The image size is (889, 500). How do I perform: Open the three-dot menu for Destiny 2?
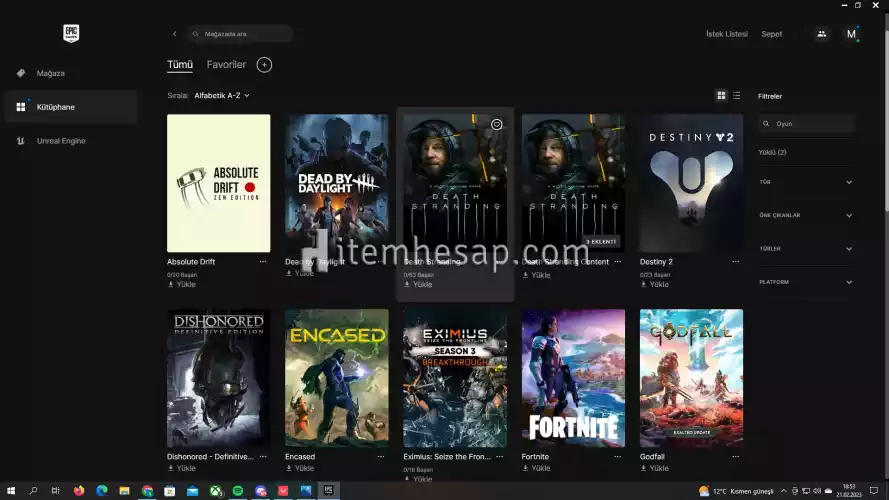coord(735,262)
